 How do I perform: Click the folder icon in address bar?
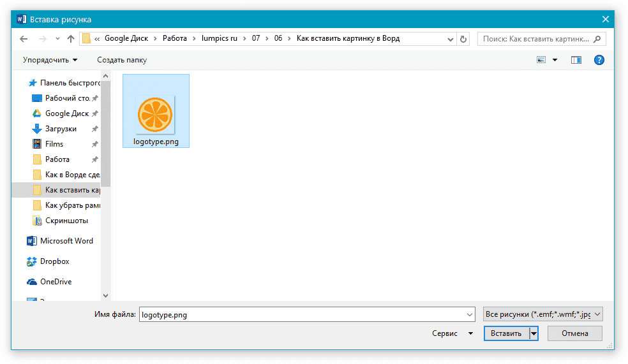tap(86, 38)
